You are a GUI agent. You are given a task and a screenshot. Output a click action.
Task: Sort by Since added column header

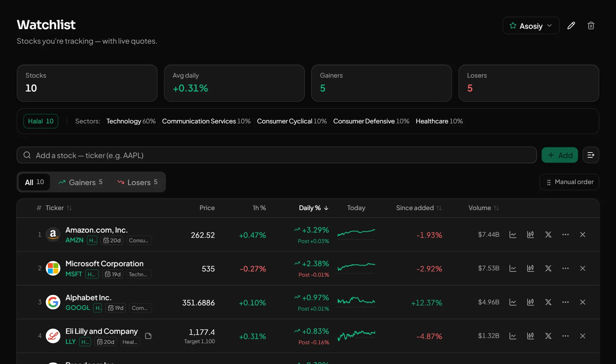pyautogui.click(x=419, y=208)
